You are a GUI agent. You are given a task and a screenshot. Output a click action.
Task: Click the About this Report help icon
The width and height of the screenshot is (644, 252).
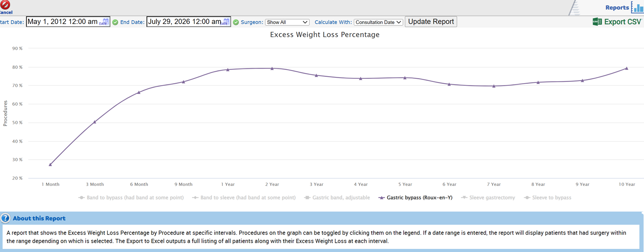click(x=5, y=218)
